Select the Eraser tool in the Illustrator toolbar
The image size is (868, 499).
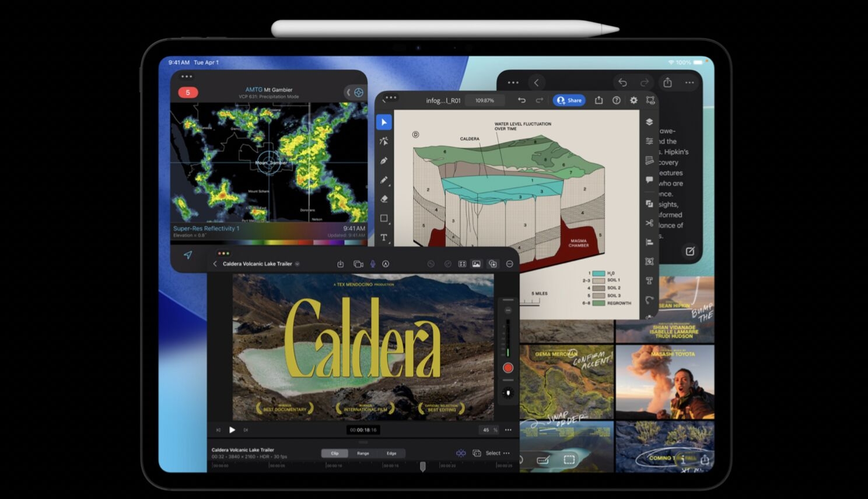click(384, 199)
